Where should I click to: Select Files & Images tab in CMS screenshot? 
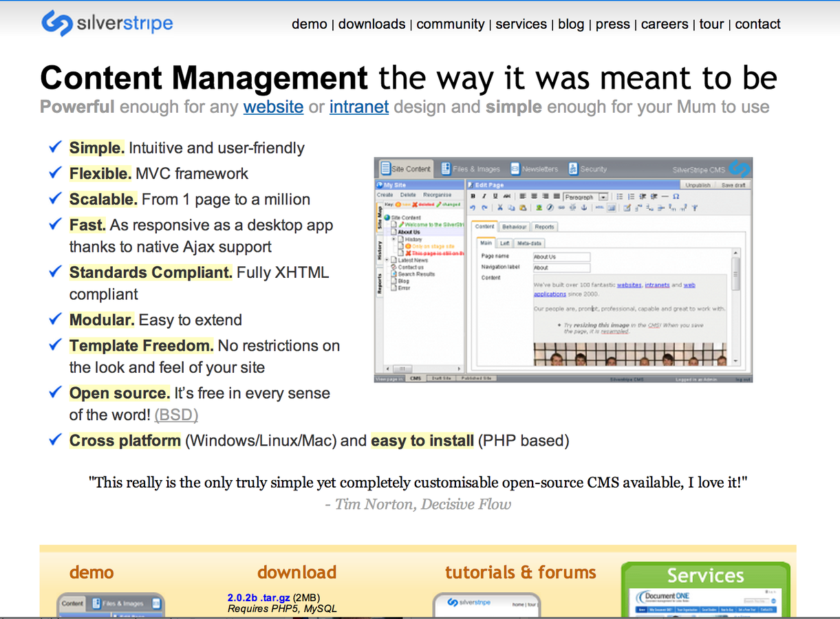pyautogui.click(x=471, y=169)
